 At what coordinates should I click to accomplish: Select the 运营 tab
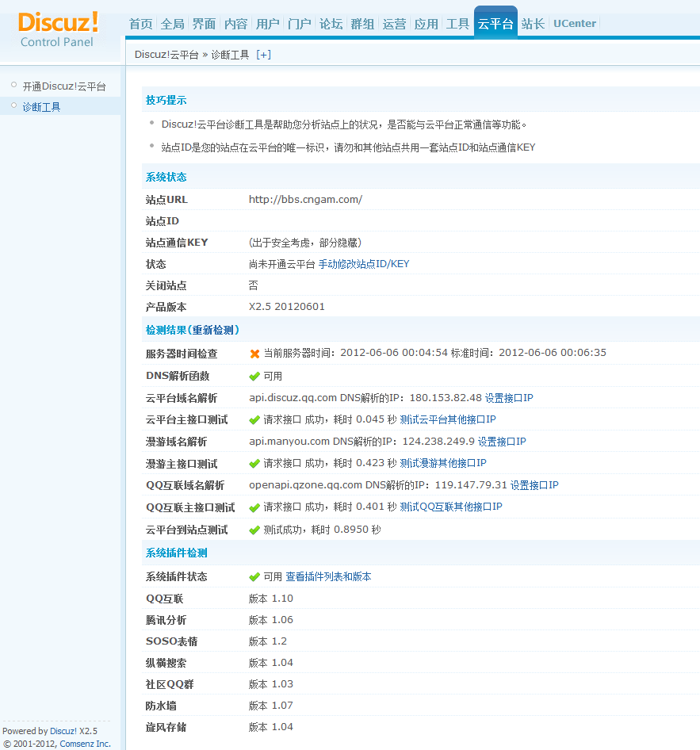coord(395,24)
